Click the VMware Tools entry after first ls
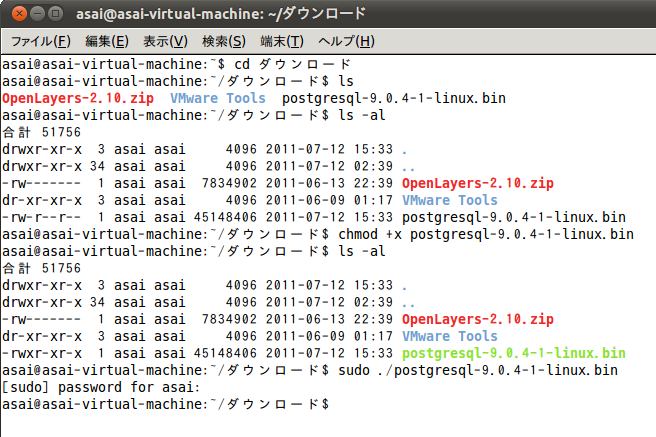The image size is (656, 437). coord(218,98)
